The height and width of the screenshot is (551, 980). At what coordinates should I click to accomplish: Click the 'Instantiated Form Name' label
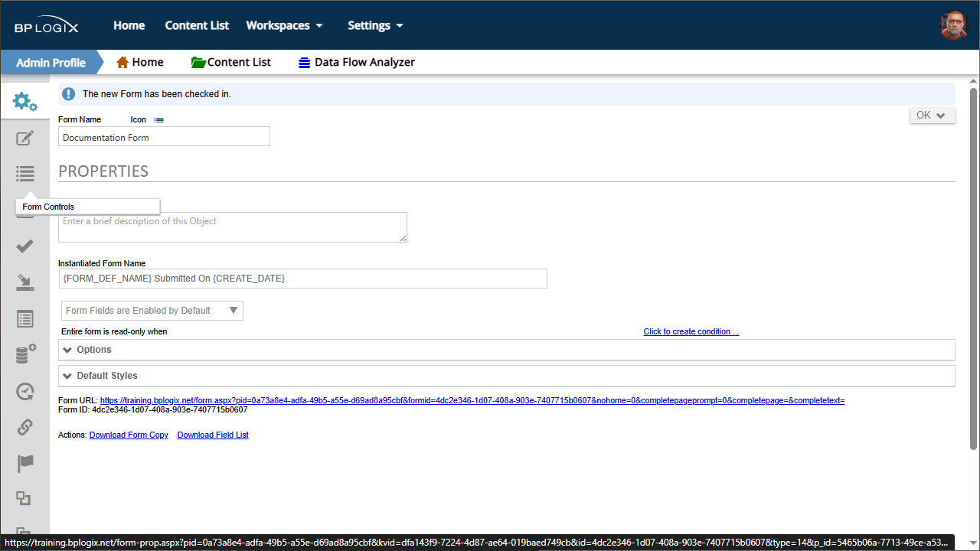click(x=102, y=263)
